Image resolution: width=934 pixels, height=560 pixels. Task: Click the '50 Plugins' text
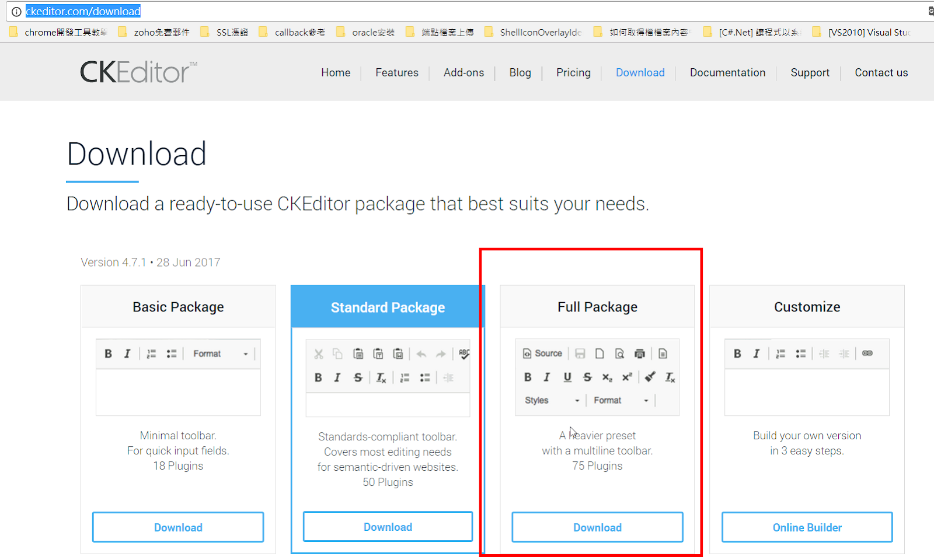pyautogui.click(x=388, y=482)
